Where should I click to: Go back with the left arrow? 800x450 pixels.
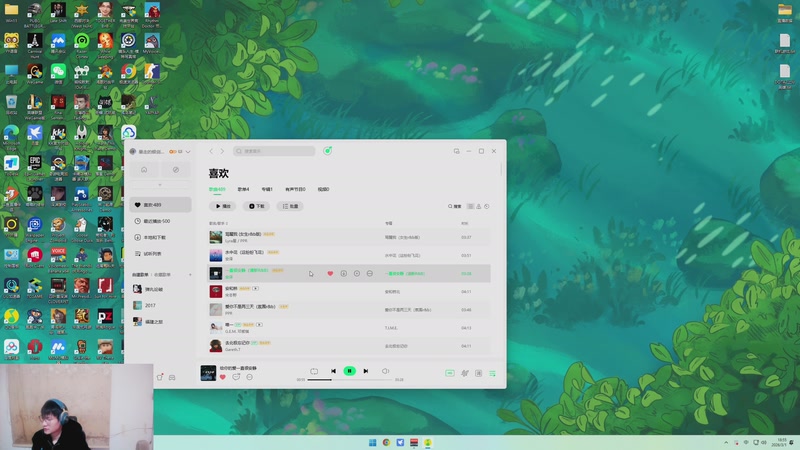(211, 151)
